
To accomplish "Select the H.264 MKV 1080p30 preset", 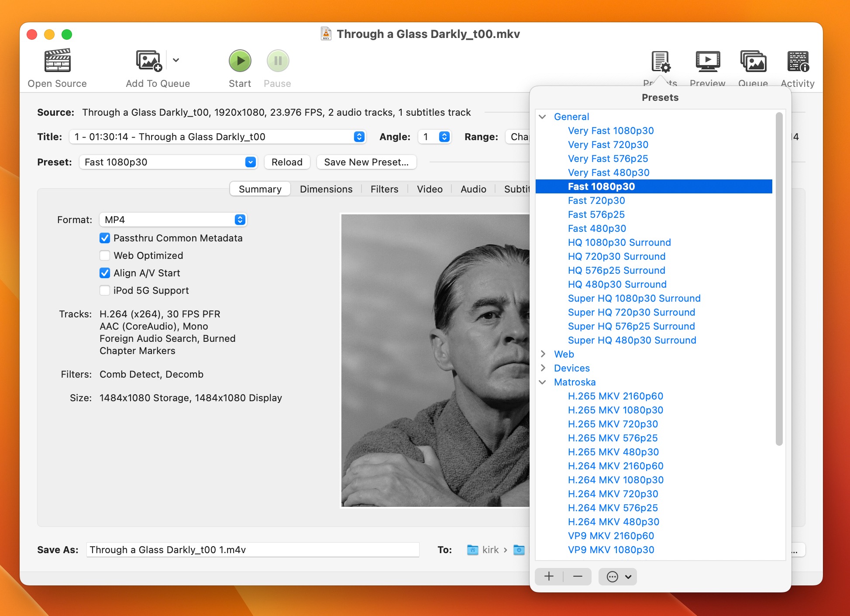I will tap(616, 480).
